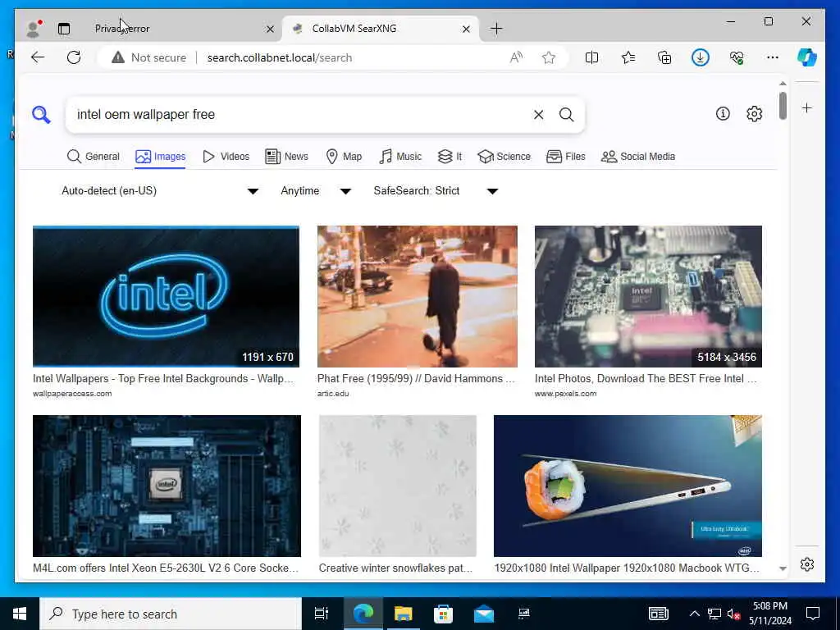
Task: Open the Pexels Intel motherboard thumbnail
Action: point(648,296)
